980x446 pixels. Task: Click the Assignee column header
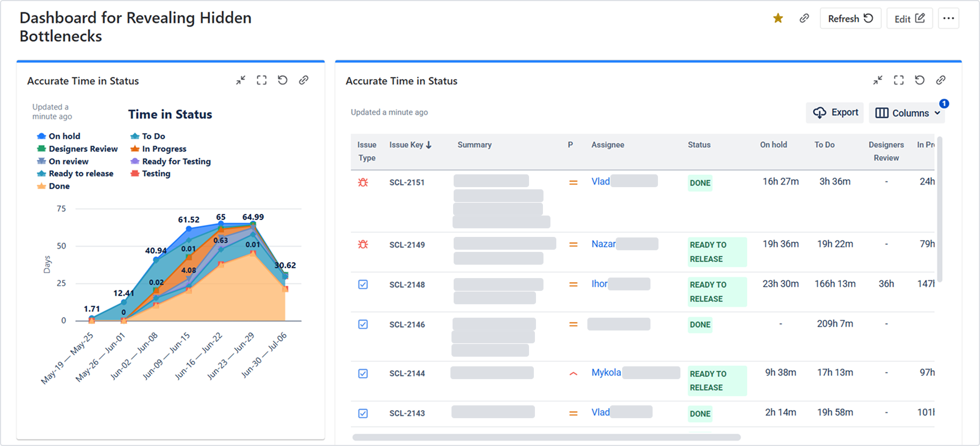[x=608, y=145]
